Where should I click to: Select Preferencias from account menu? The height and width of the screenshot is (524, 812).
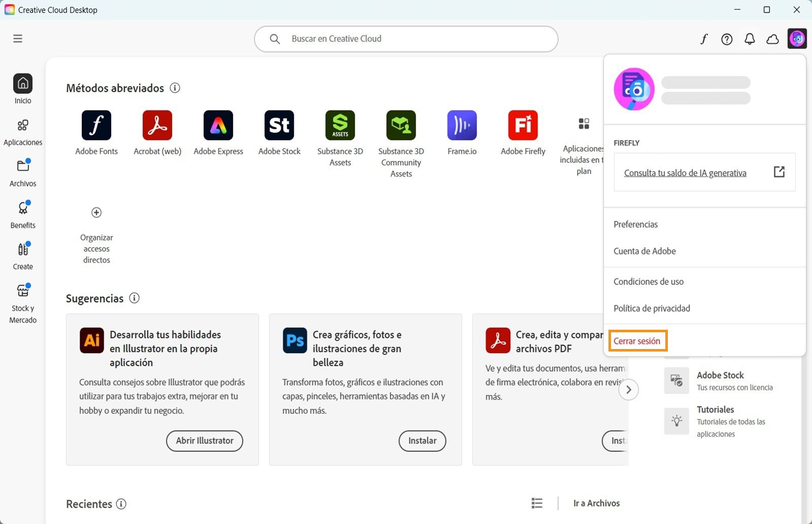635,224
